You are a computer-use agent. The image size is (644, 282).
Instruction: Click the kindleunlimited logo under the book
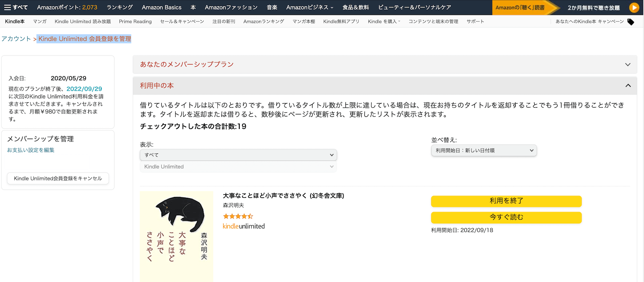pyautogui.click(x=244, y=226)
